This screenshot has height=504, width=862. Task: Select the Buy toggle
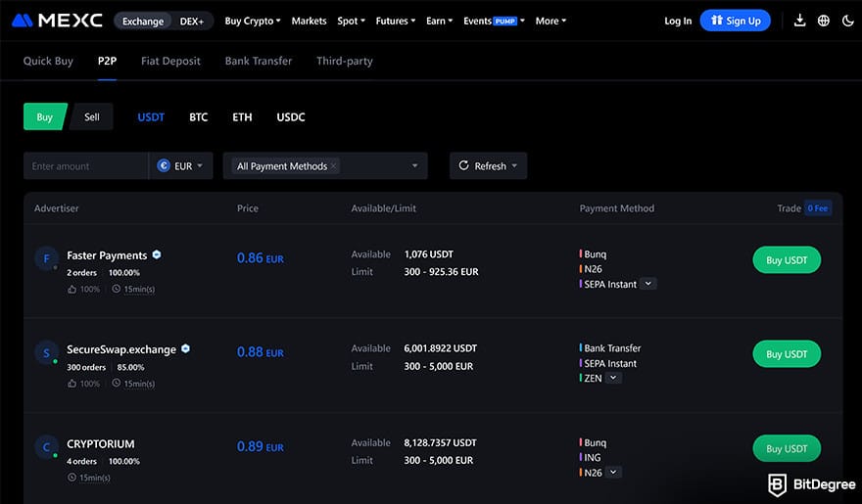click(44, 116)
